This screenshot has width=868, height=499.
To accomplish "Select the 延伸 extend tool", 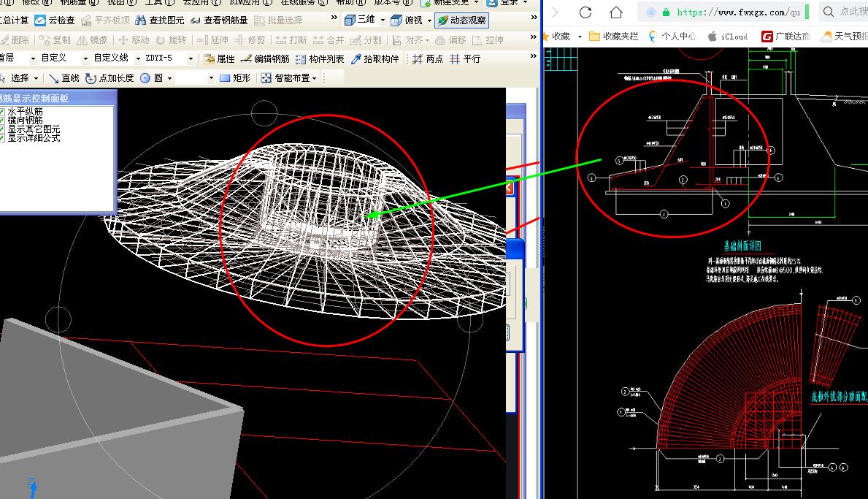I will coord(212,40).
